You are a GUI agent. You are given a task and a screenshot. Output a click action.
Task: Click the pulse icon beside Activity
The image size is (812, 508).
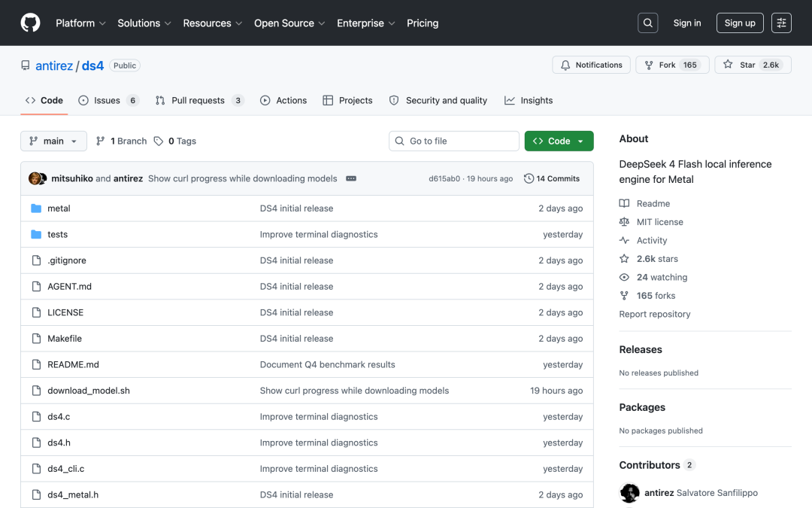[625, 240]
